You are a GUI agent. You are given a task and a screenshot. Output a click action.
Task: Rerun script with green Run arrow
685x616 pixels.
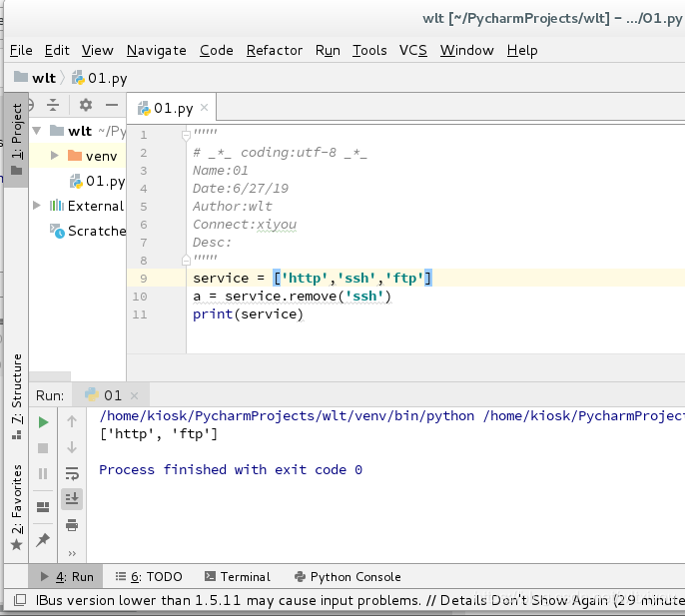click(x=43, y=422)
